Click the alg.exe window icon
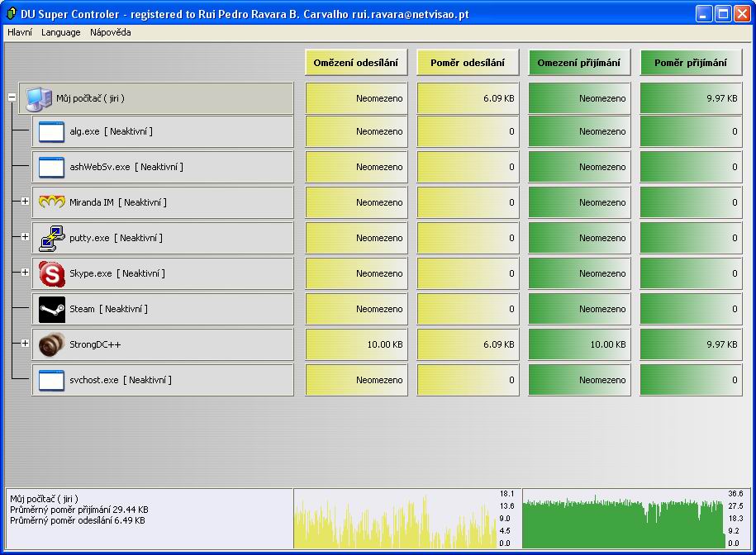The height and width of the screenshot is (555, 756). (51, 131)
